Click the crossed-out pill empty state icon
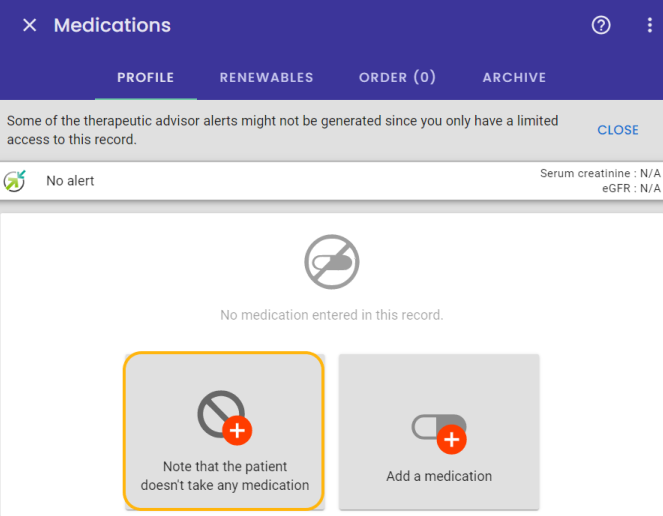This screenshot has width=663, height=516. (332, 262)
